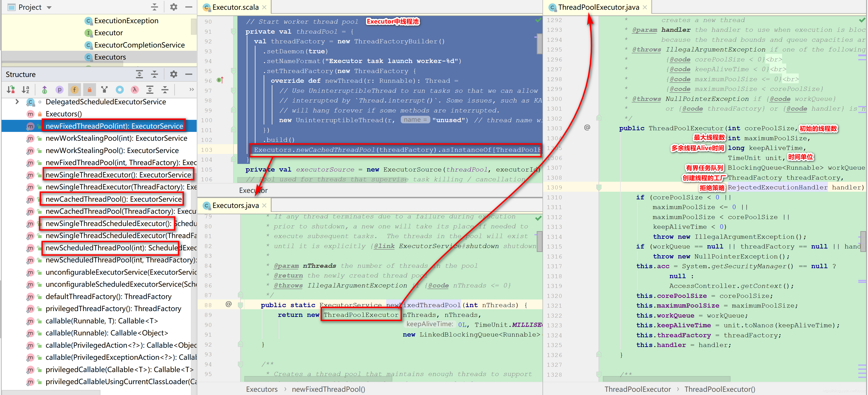Click Sort Alphabetically icon in Structure toolbar
The width and height of the screenshot is (868, 395).
(x=26, y=89)
